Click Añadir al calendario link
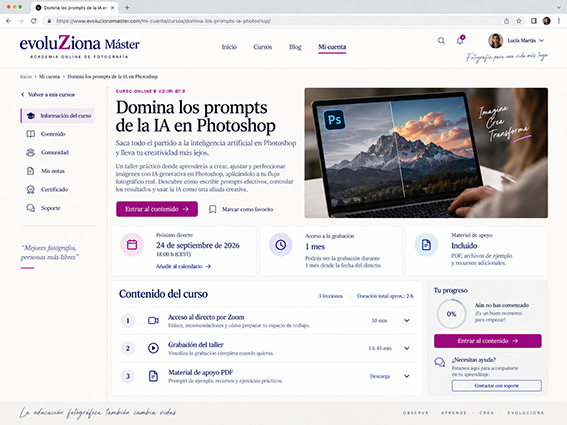This screenshot has width=567, height=425. [183, 267]
